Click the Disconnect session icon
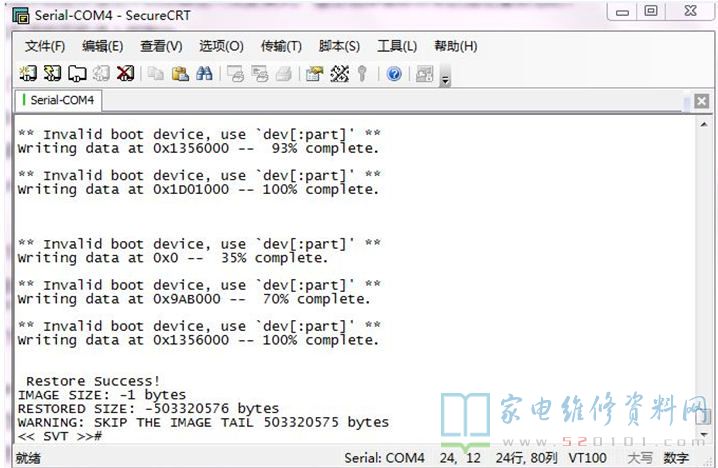 [125, 74]
